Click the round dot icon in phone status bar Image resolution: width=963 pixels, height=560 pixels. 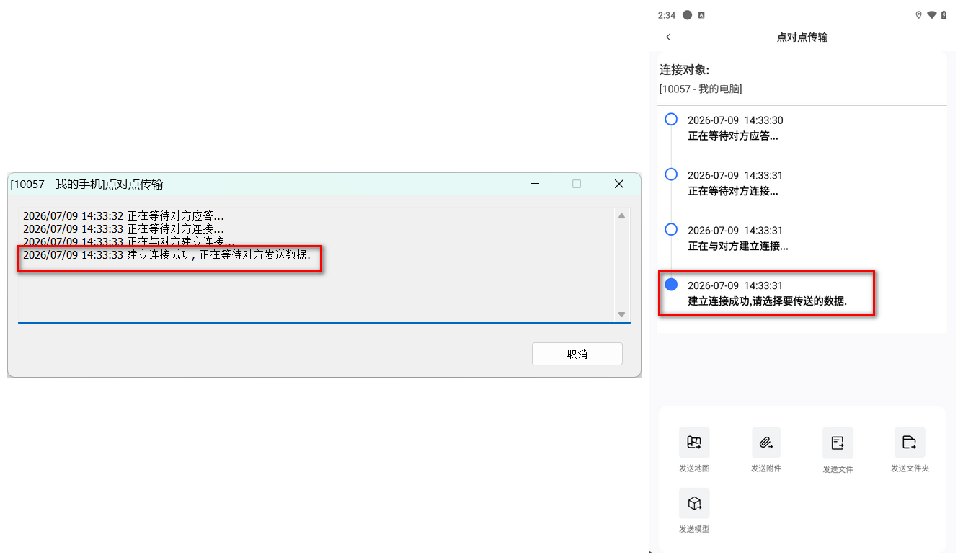click(687, 15)
